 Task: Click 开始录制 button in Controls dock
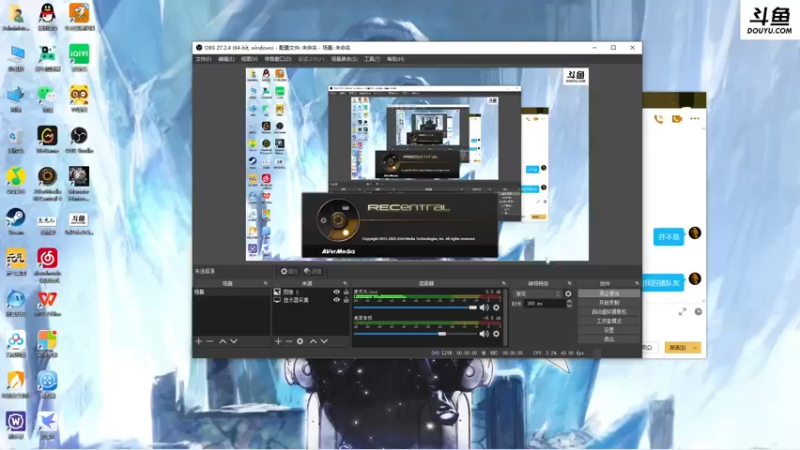609,303
